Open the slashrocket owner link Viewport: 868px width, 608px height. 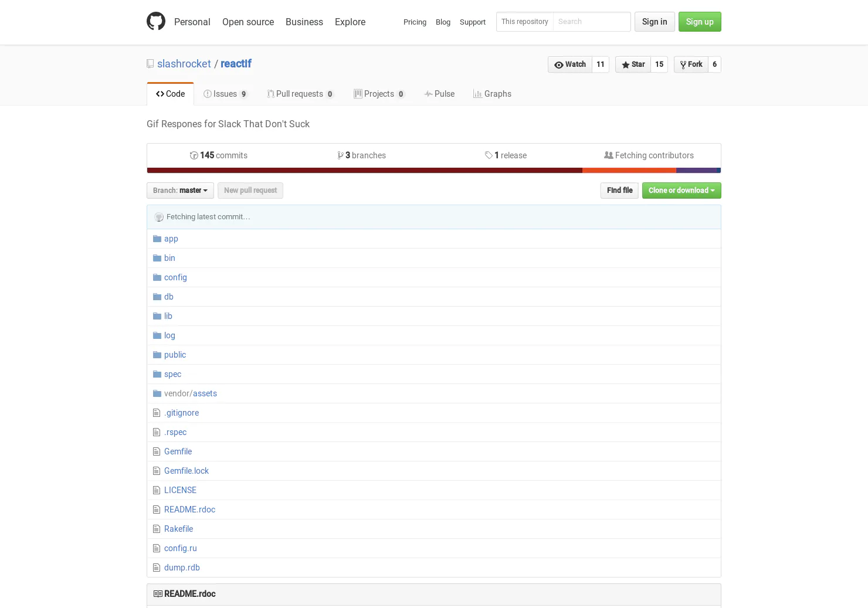coord(184,64)
